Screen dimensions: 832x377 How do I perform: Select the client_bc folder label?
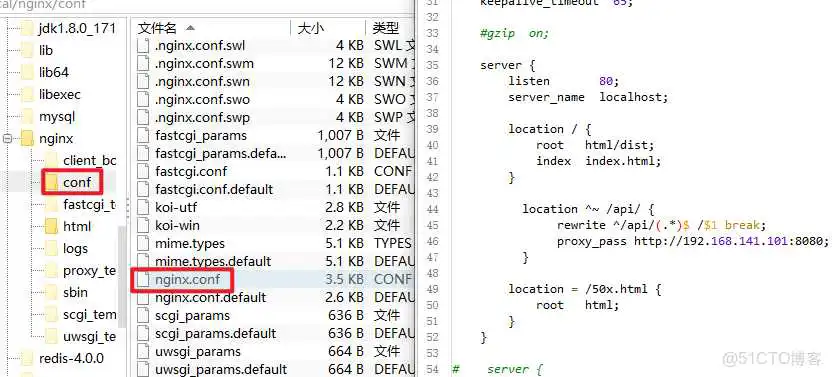click(x=89, y=160)
